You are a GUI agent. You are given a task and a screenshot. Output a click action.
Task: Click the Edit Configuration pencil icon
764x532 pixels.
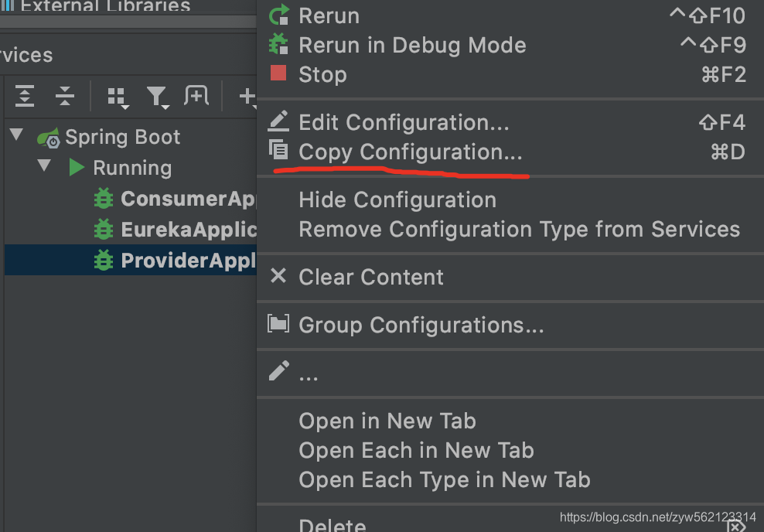click(x=278, y=121)
